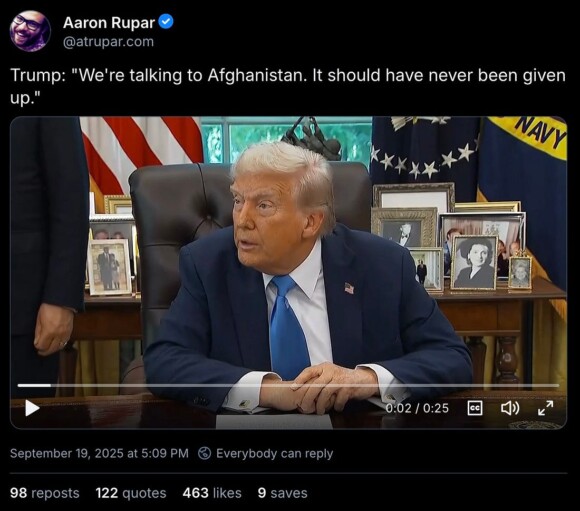Click the 0:02 / 0:25 time display
Viewport: 580px width, 511px height.
click(x=417, y=408)
